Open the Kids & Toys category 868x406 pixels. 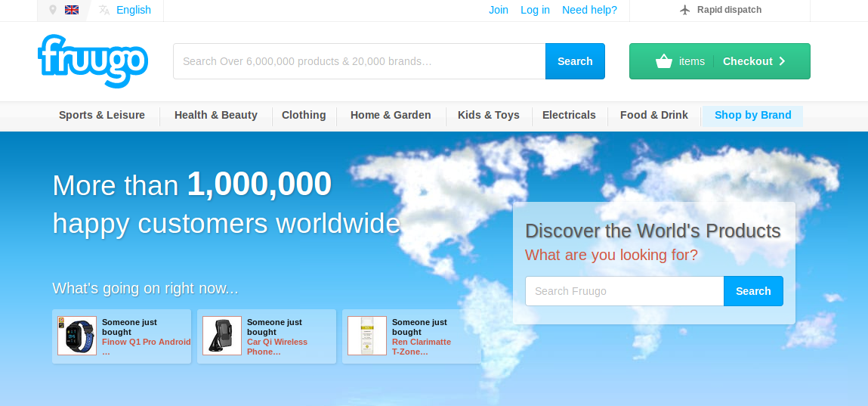tap(488, 115)
